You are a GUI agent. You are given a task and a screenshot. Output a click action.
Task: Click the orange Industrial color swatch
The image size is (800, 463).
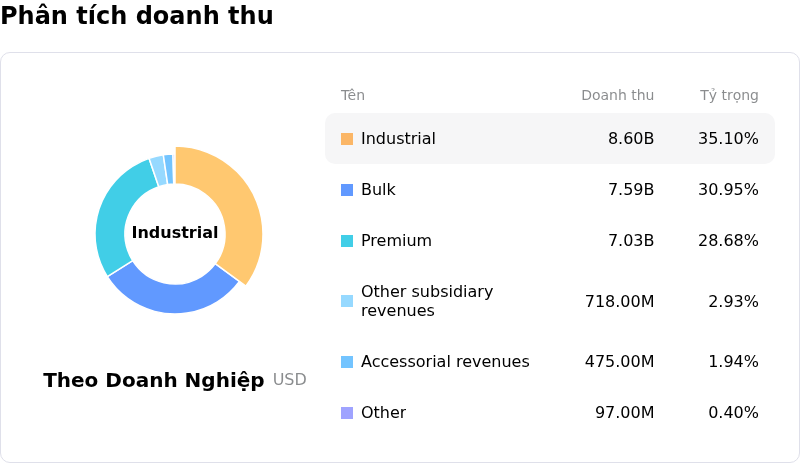click(x=347, y=139)
